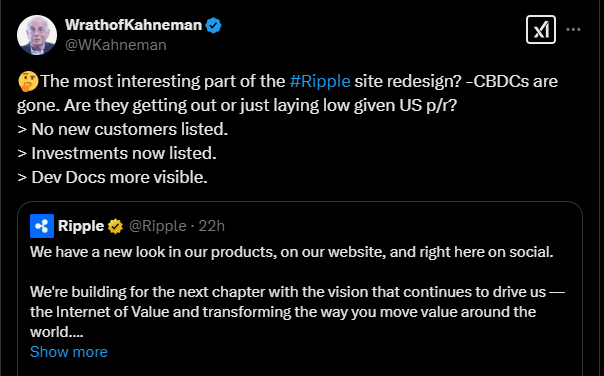Click the 'Investments now listed' line
Screen dimensions: 604x376
pos(117,153)
